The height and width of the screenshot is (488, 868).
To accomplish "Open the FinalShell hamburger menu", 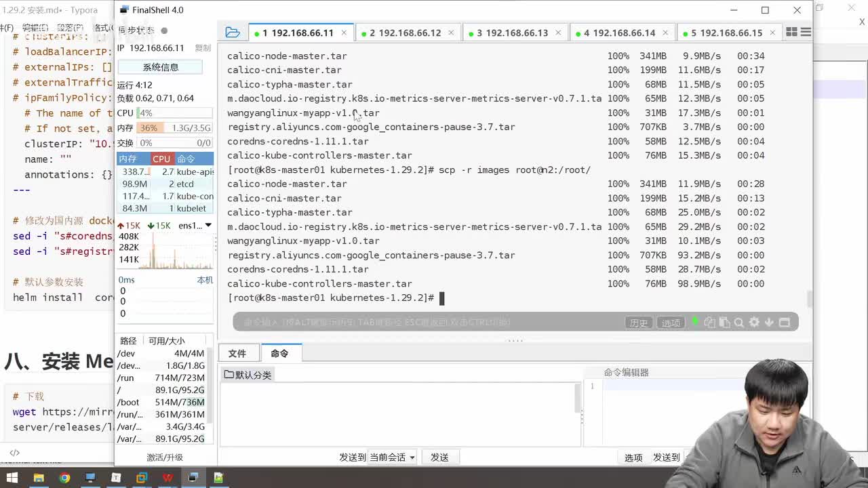I will (806, 32).
